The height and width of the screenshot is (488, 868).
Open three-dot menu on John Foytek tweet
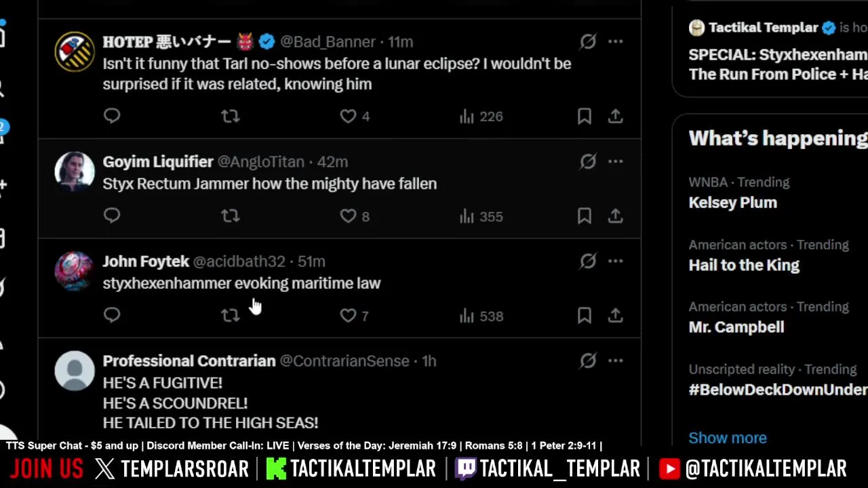615,261
